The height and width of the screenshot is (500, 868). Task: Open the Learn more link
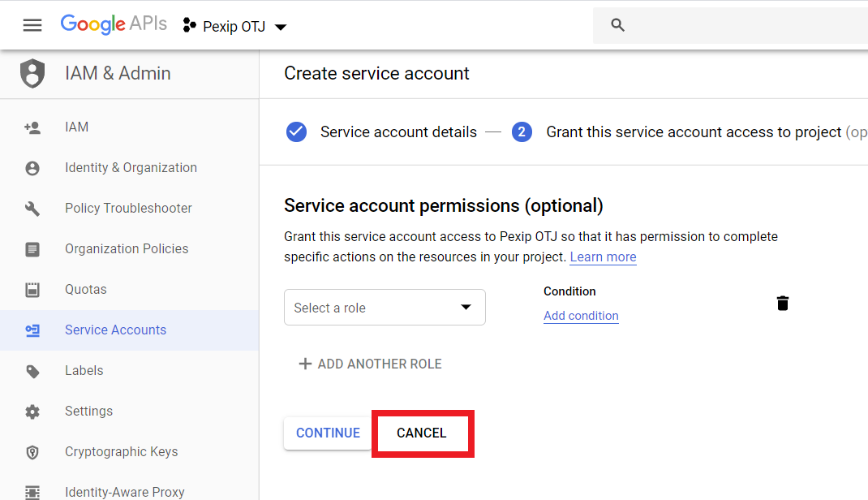(x=603, y=257)
